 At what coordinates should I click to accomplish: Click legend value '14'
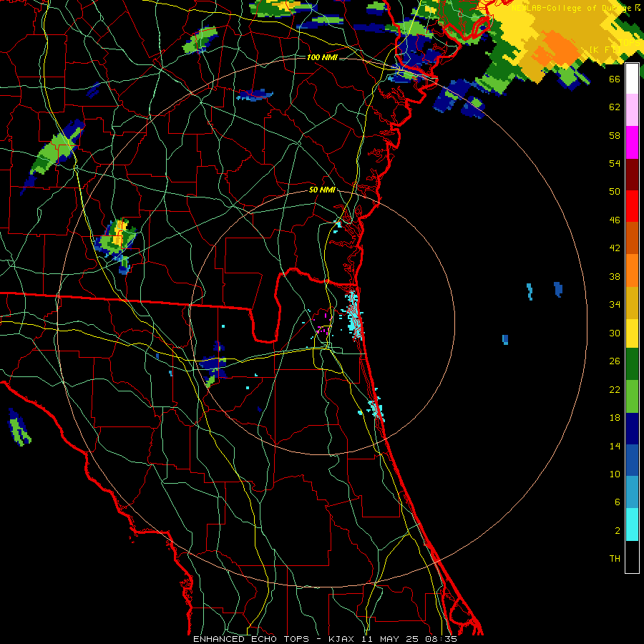click(615, 446)
